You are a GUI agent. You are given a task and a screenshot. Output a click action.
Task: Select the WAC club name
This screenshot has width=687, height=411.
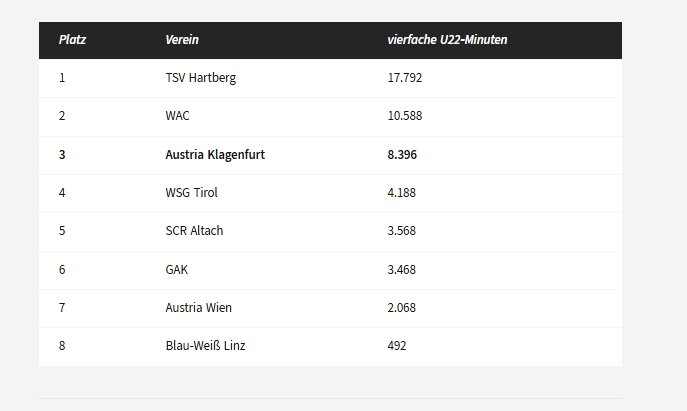(177, 116)
